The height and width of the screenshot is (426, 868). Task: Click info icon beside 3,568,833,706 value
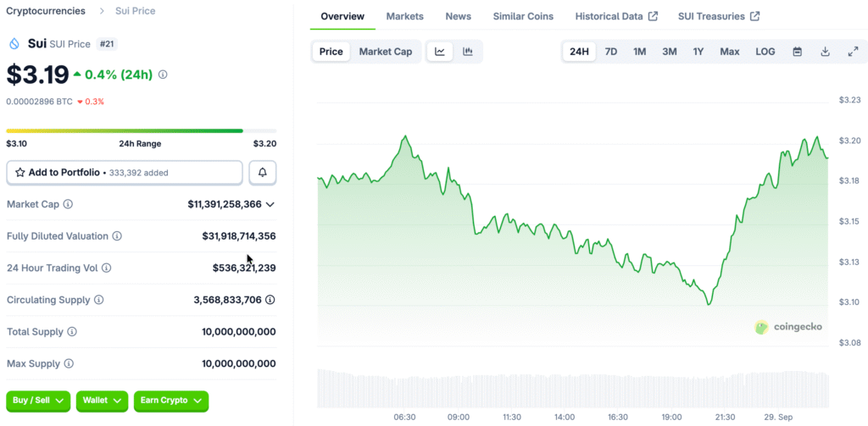270,300
